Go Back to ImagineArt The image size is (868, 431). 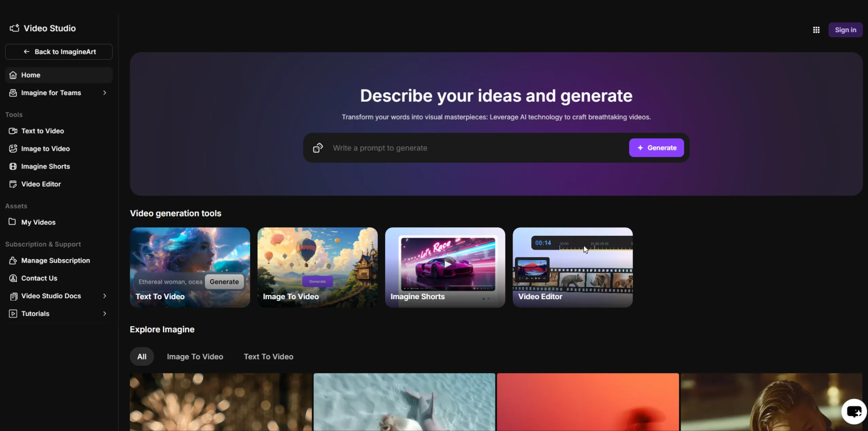[x=59, y=52]
